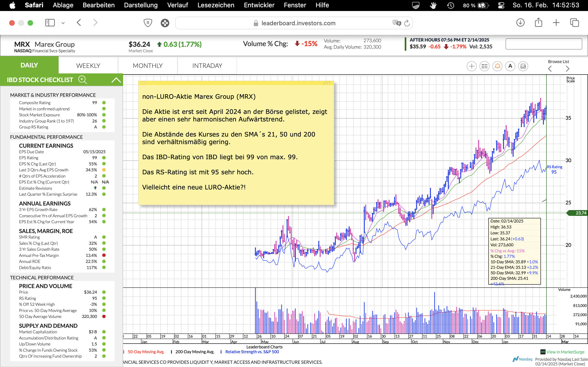Open the list view icon above chart
This screenshot has width=588, height=367.
484,66
